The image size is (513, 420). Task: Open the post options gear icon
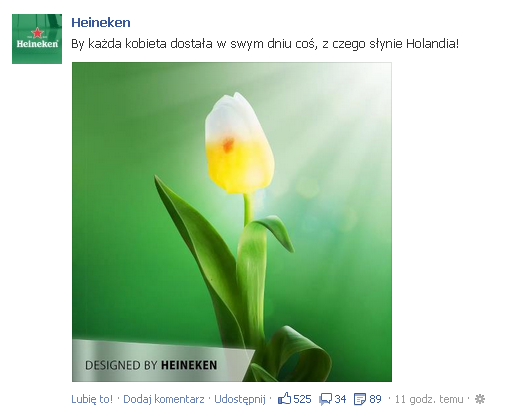[480, 399]
